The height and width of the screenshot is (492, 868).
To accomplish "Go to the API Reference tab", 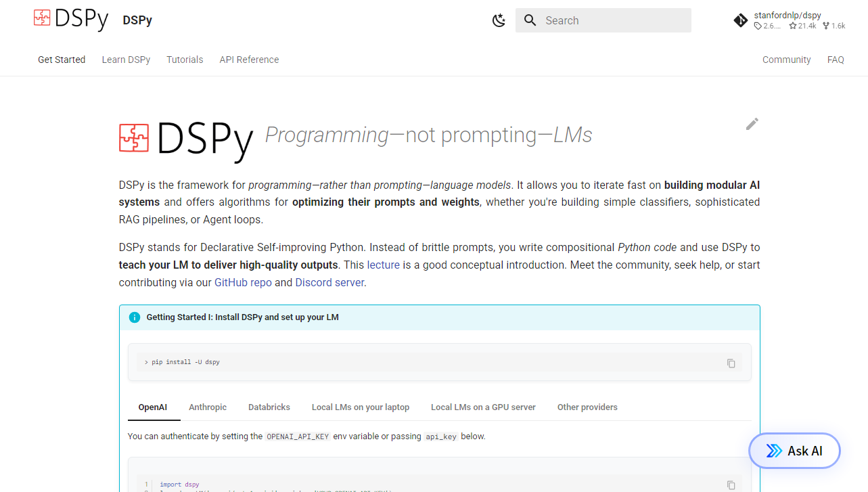I will (249, 60).
